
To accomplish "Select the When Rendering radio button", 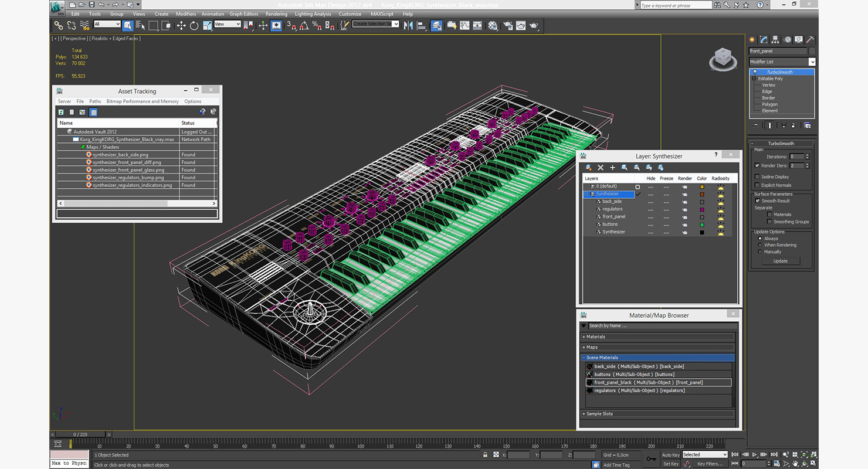I will point(760,245).
